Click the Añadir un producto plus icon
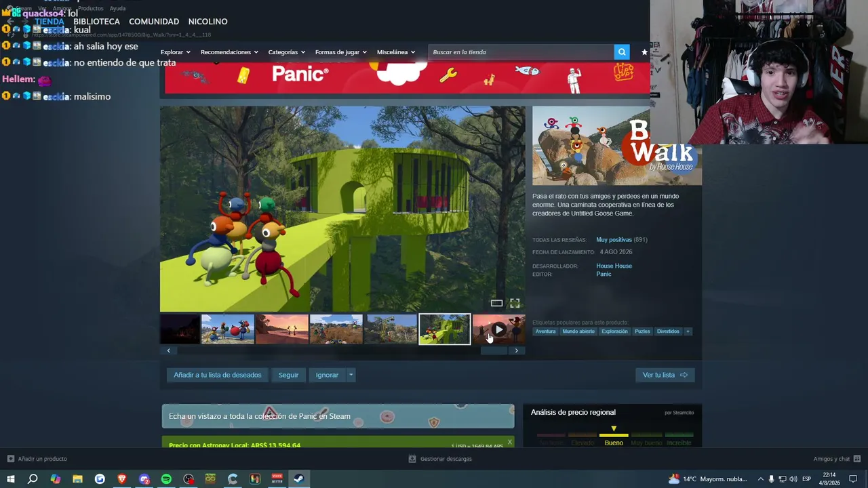 [10, 459]
